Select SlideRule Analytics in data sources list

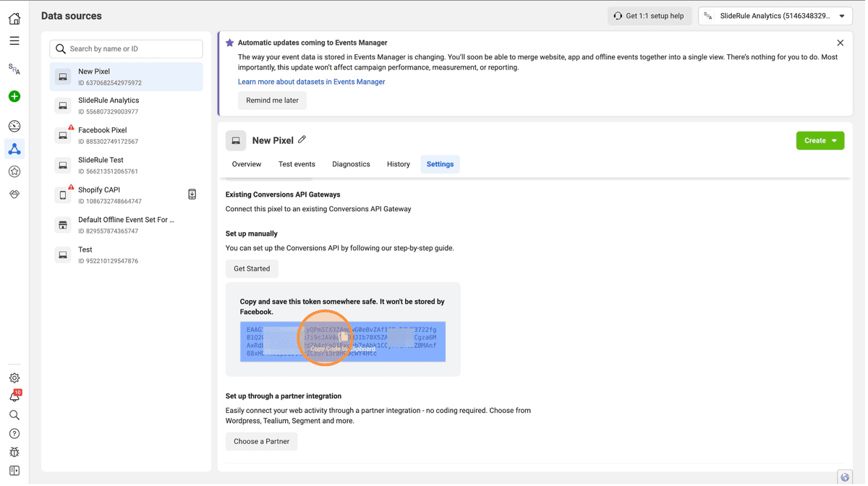click(x=127, y=106)
